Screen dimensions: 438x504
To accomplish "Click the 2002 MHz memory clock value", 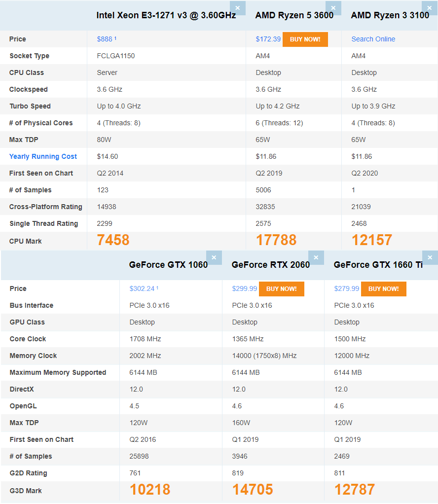I will (x=145, y=356).
